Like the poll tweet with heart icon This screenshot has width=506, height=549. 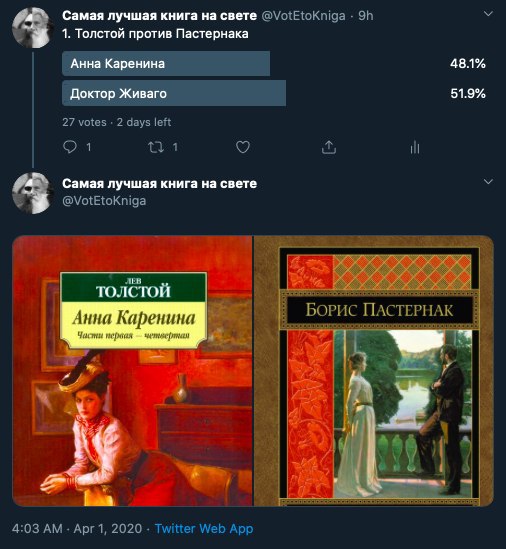click(243, 147)
